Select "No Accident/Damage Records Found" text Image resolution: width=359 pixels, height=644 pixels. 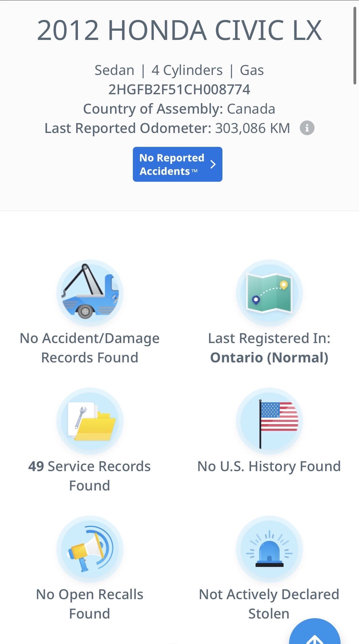pos(90,348)
